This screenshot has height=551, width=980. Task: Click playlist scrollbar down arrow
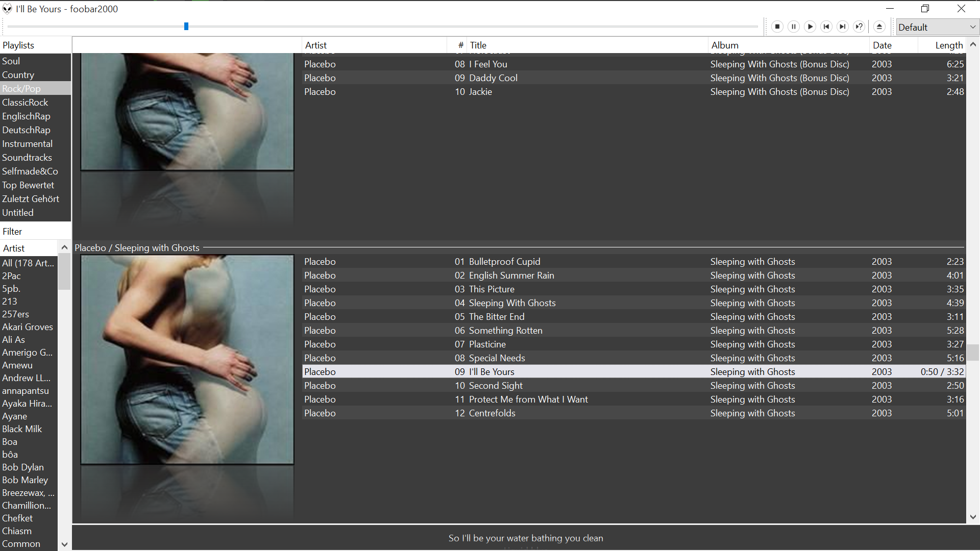pyautogui.click(x=973, y=517)
